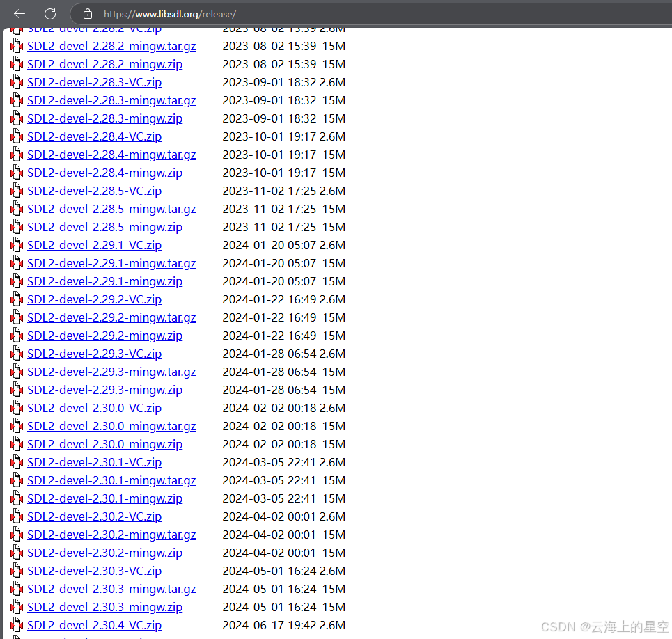Click file icon beside SDL2-devel-2.29.3-VC.zip
The height and width of the screenshot is (639, 672).
coord(17,353)
